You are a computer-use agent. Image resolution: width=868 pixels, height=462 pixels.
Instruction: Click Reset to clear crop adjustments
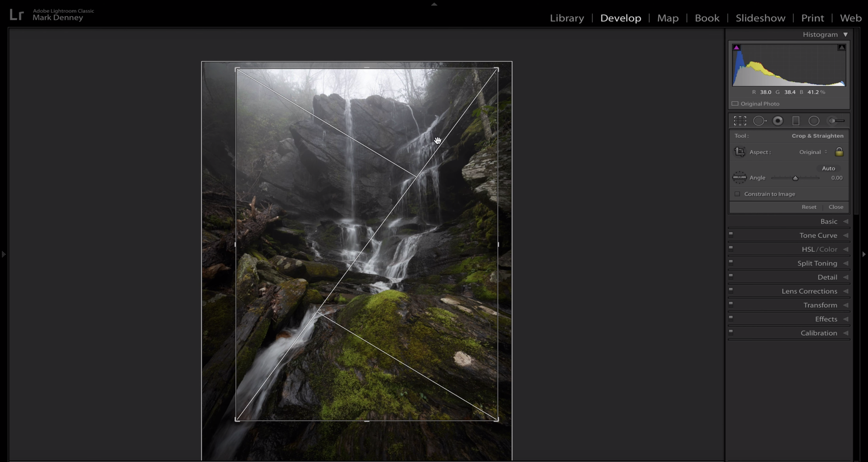810,207
